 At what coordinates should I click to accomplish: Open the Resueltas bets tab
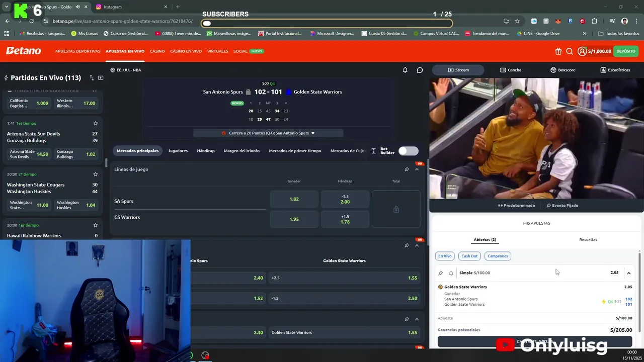[x=588, y=240]
